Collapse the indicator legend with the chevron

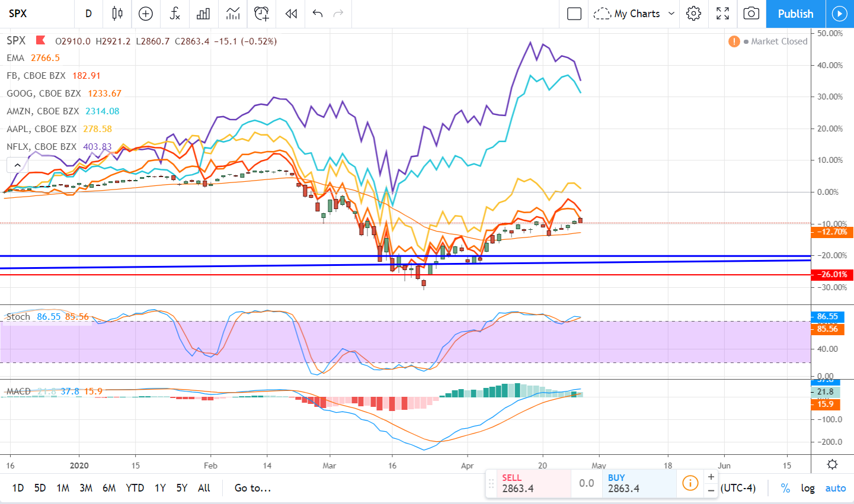pyautogui.click(x=17, y=165)
